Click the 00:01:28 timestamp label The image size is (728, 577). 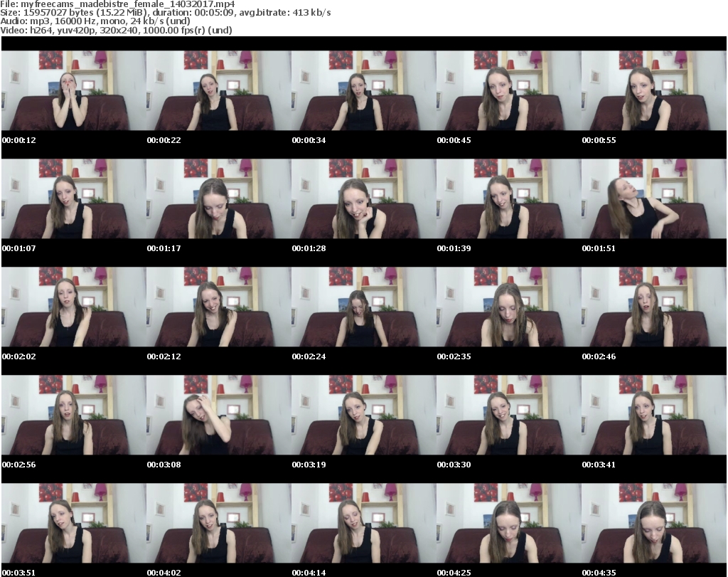pyautogui.click(x=309, y=248)
